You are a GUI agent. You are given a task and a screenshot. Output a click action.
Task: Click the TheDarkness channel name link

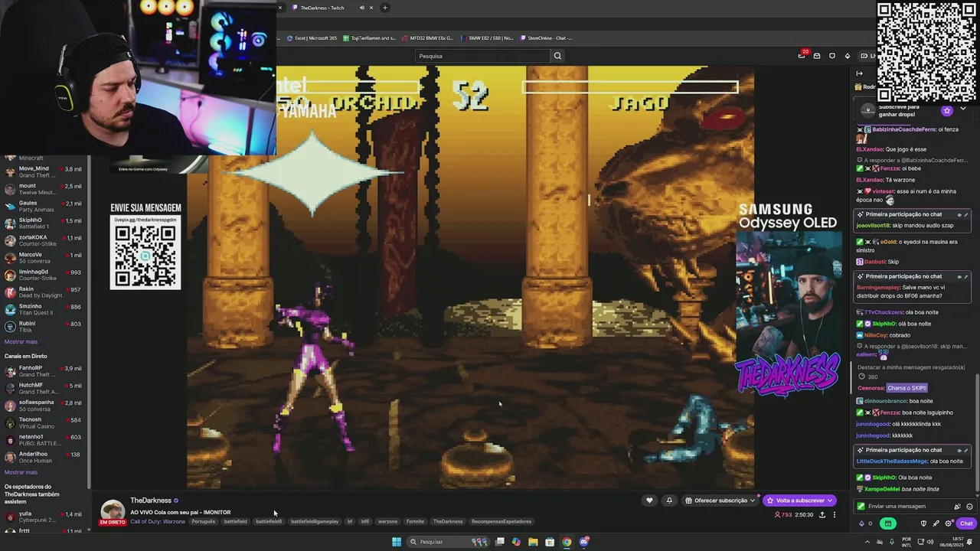click(x=151, y=500)
